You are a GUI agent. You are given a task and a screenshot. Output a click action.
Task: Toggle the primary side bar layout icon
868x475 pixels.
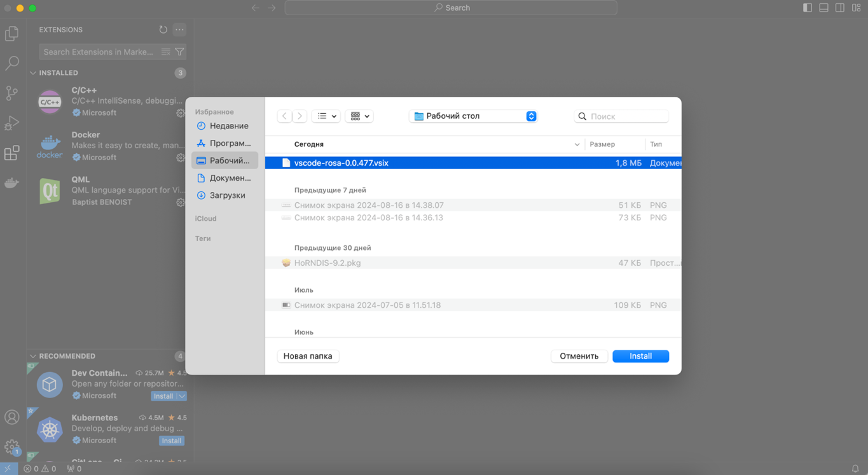808,8
